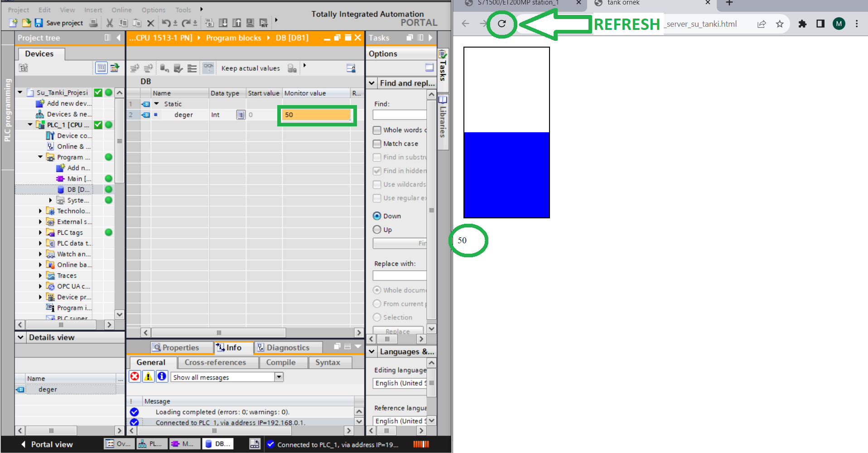Toggle the error messages filter icon
This screenshot has height=453, width=868.
(135, 377)
